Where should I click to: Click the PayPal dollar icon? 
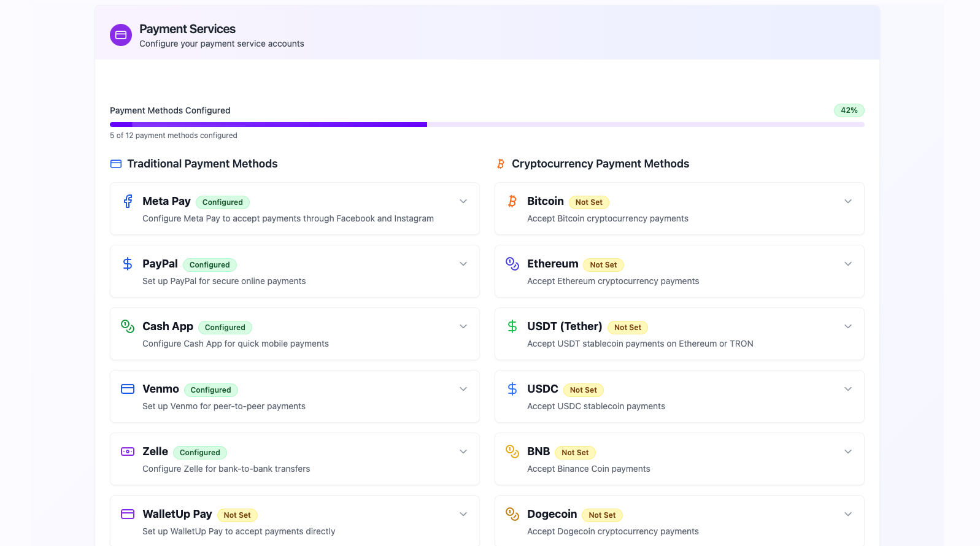pyautogui.click(x=128, y=264)
